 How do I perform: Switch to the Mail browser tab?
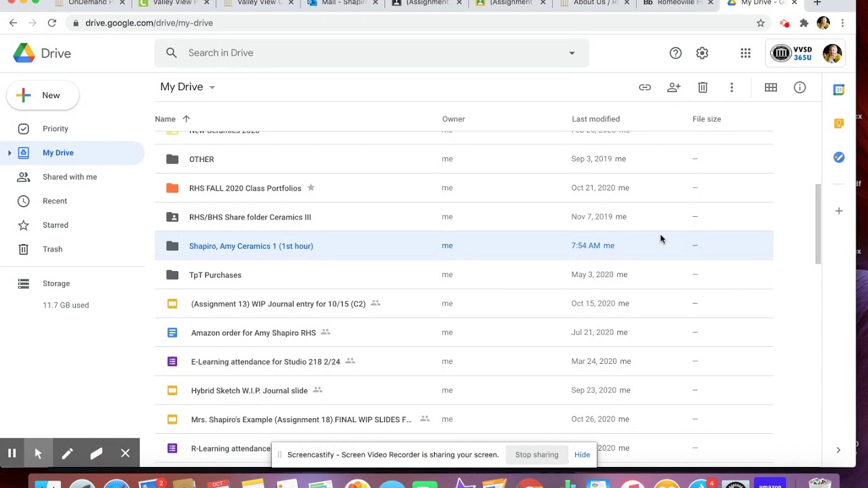(x=343, y=3)
